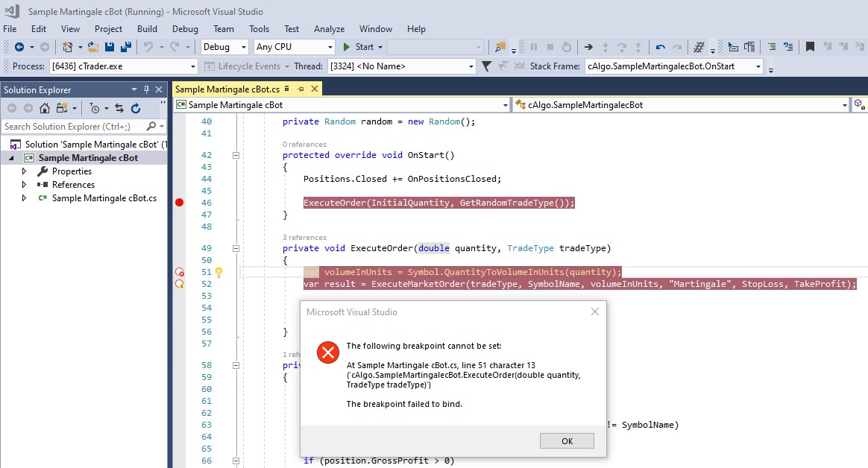Click the Step Over icon
The image size is (868, 468).
(622, 47)
